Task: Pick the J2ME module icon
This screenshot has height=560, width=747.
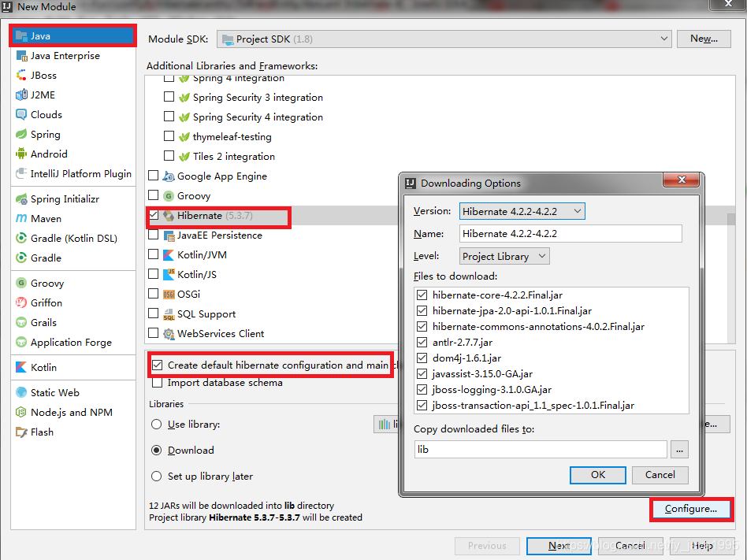Action: point(21,95)
